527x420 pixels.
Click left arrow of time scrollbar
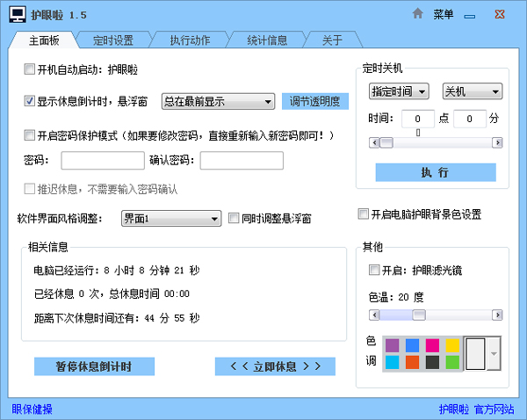(x=374, y=142)
